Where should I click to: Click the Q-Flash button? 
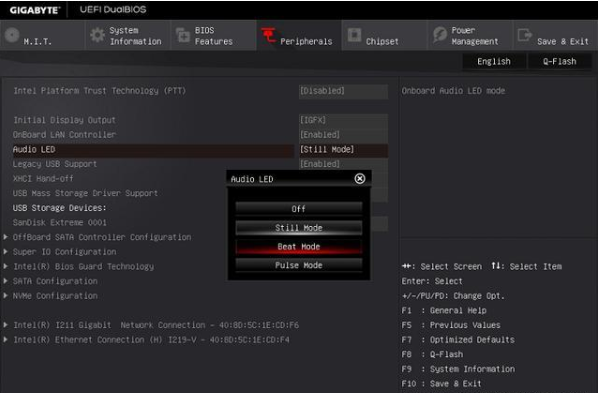pyautogui.click(x=559, y=61)
